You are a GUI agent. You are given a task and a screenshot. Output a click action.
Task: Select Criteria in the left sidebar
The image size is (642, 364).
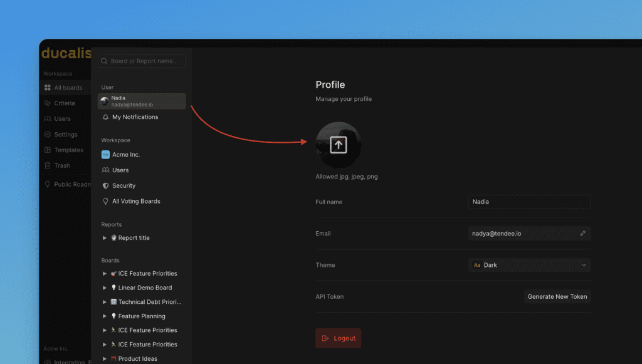pos(64,103)
